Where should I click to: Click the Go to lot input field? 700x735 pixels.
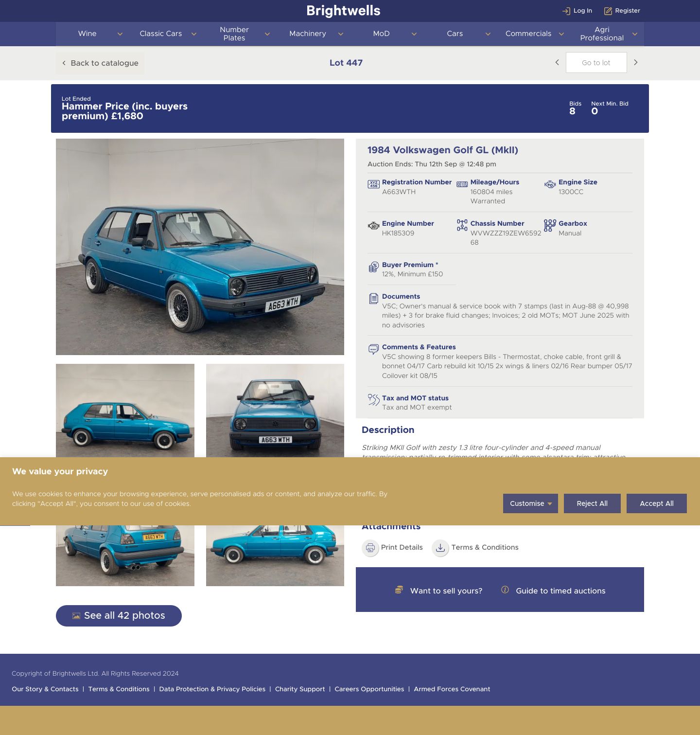pyautogui.click(x=596, y=63)
